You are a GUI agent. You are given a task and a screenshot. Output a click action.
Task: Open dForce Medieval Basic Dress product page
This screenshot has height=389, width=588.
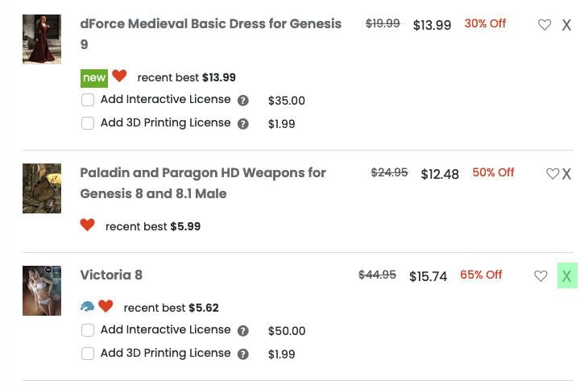click(210, 24)
